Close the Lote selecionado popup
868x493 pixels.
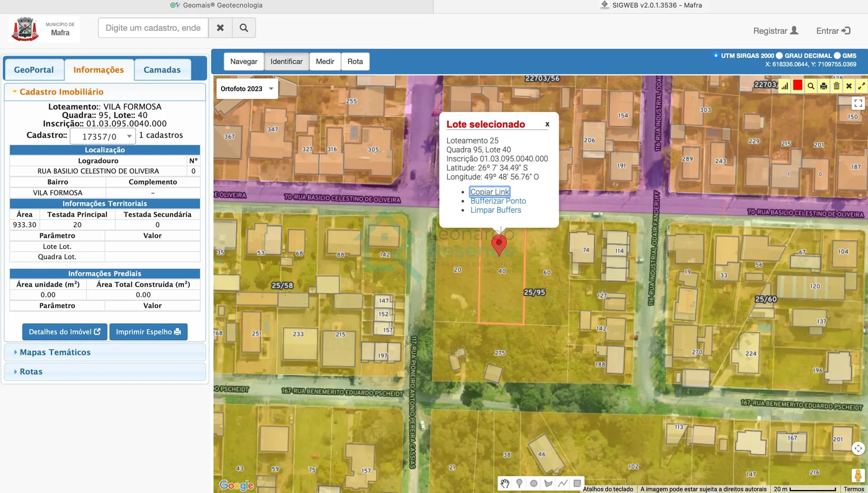pos(547,124)
